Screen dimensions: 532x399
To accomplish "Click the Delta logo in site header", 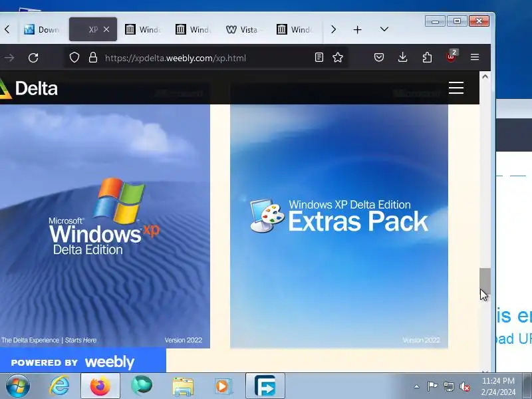I will pos(29,88).
